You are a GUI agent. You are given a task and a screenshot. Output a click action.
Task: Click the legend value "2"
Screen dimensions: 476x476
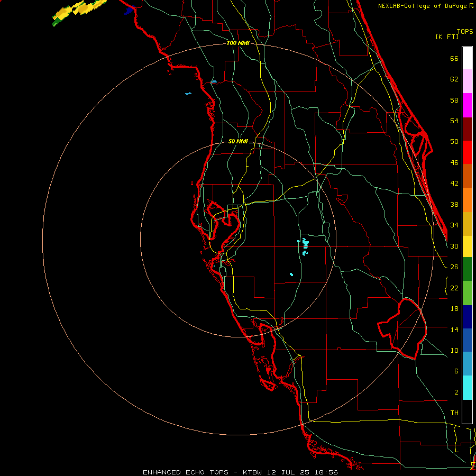pos(456,392)
